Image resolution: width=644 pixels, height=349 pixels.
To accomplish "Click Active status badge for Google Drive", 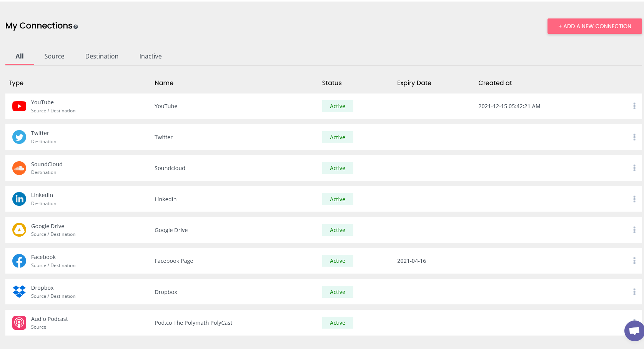I will (x=338, y=230).
